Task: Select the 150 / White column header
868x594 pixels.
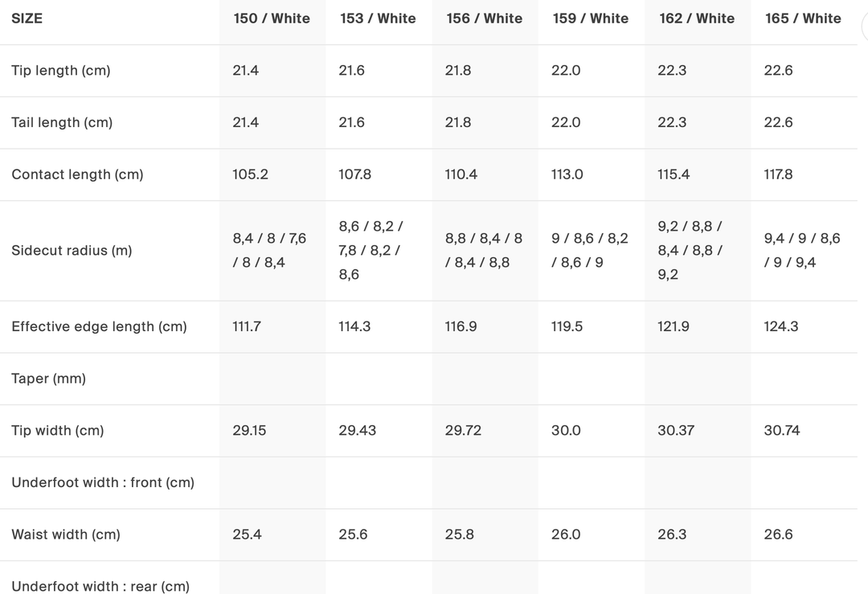Action: pyautogui.click(x=272, y=18)
